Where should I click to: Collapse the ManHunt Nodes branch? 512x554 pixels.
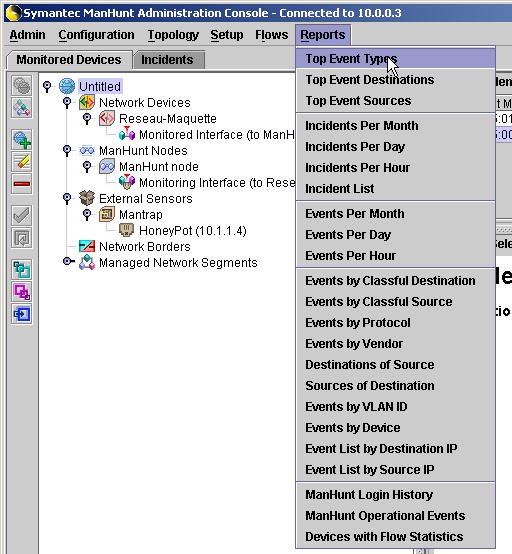pyautogui.click(x=67, y=151)
